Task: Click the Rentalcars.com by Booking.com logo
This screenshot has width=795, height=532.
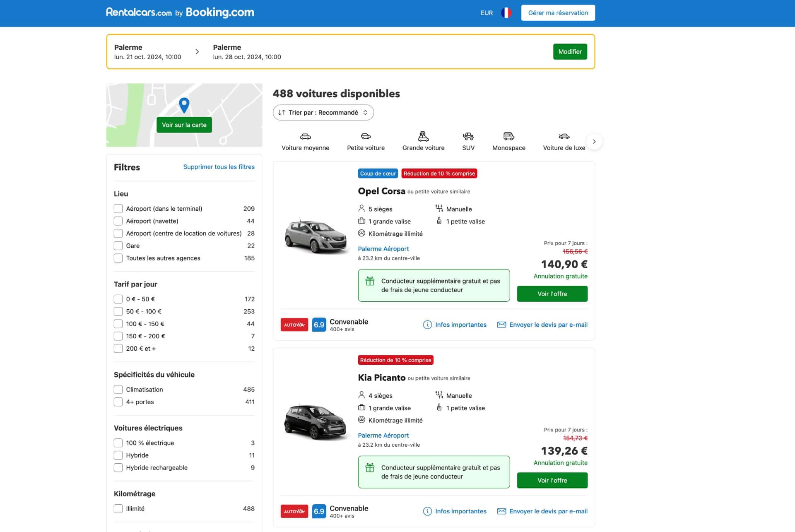Action: (180, 12)
